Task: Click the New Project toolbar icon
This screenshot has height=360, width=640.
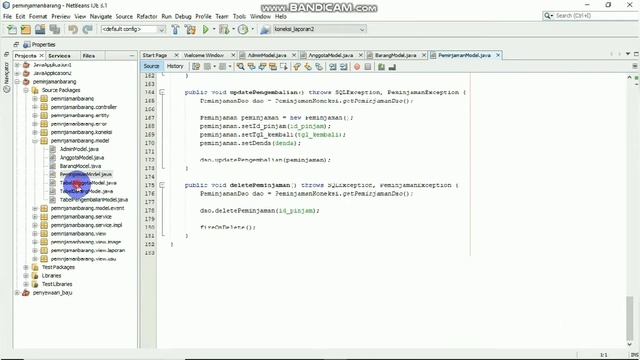Action: [x=26, y=29]
